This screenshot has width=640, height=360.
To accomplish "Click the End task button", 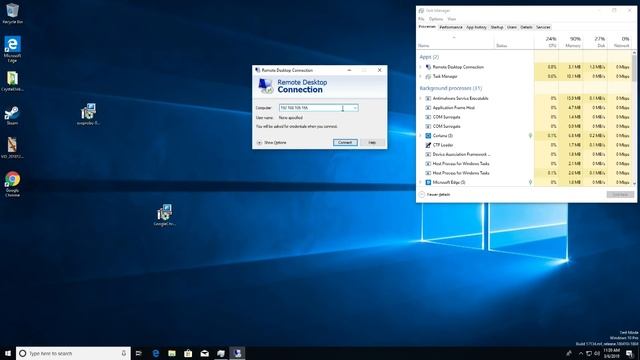I will coord(620,195).
